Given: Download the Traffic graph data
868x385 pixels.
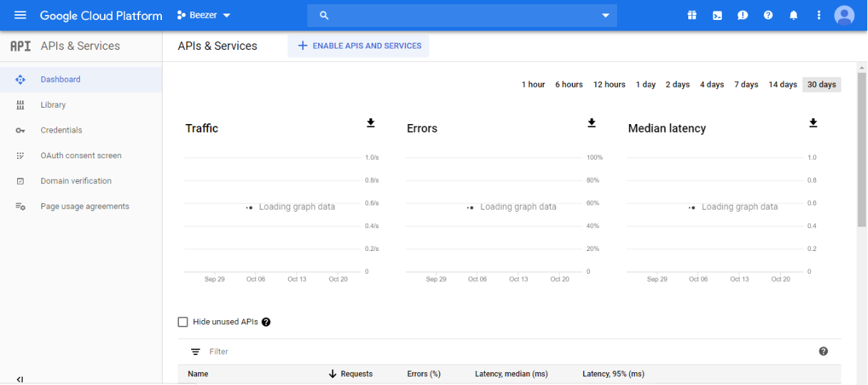Looking at the screenshot, I should [370, 123].
